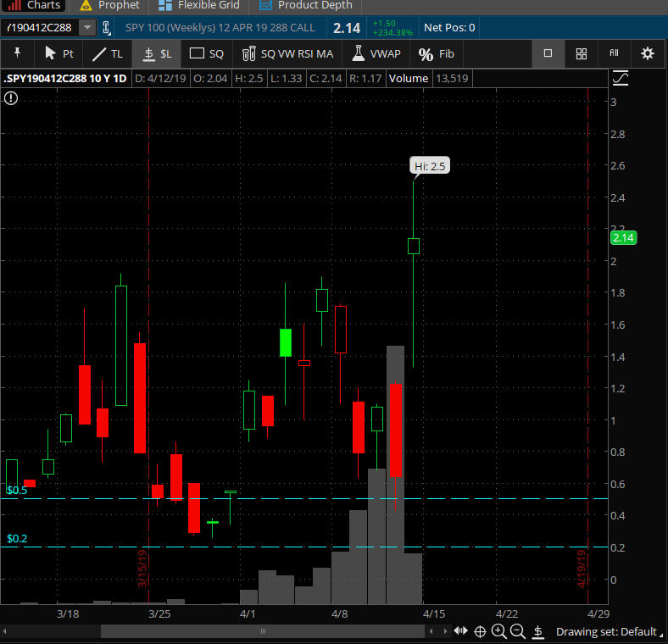Click the zoom in magnifier icon
The image size is (668, 644).
pos(498,631)
